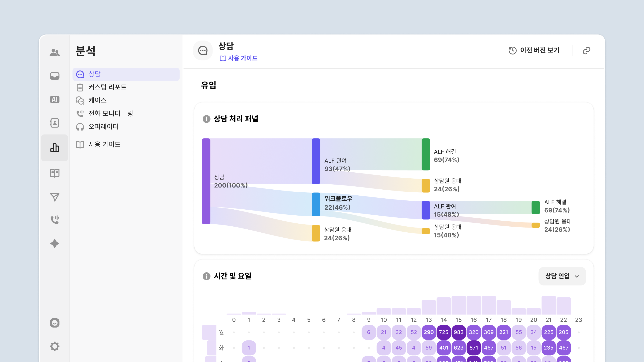Click the yellow 상담원 응대 24(26%) bar under 워크플로우
644x362 pixels.
tap(316, 233)
